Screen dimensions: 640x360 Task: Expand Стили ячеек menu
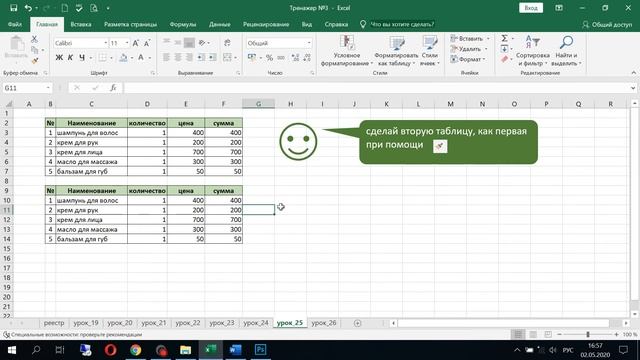(x=430, y=51)
